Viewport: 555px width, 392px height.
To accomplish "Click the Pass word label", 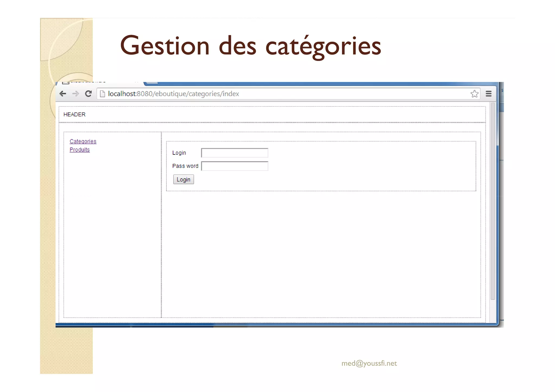I will (185, 166).
